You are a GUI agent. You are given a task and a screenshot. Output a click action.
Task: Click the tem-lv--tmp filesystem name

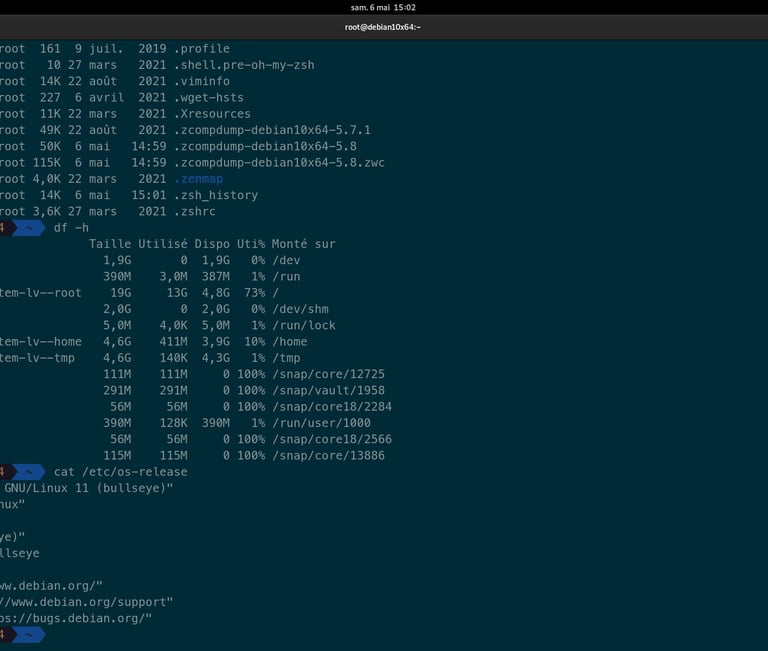pyautogui.click(x=37, y=358)
